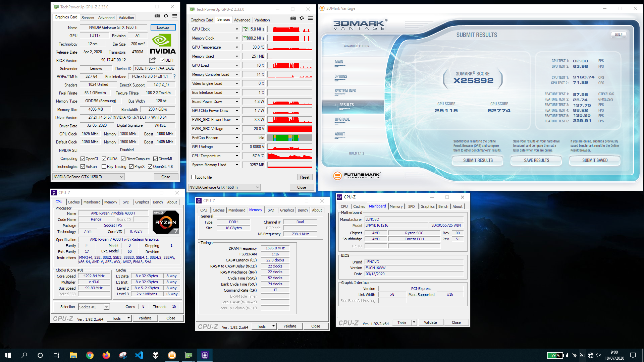This screenshot has width=644, height=362.
Task: Open hamburger menu in GPU-Z Sensors window
Action: [310, 18]
